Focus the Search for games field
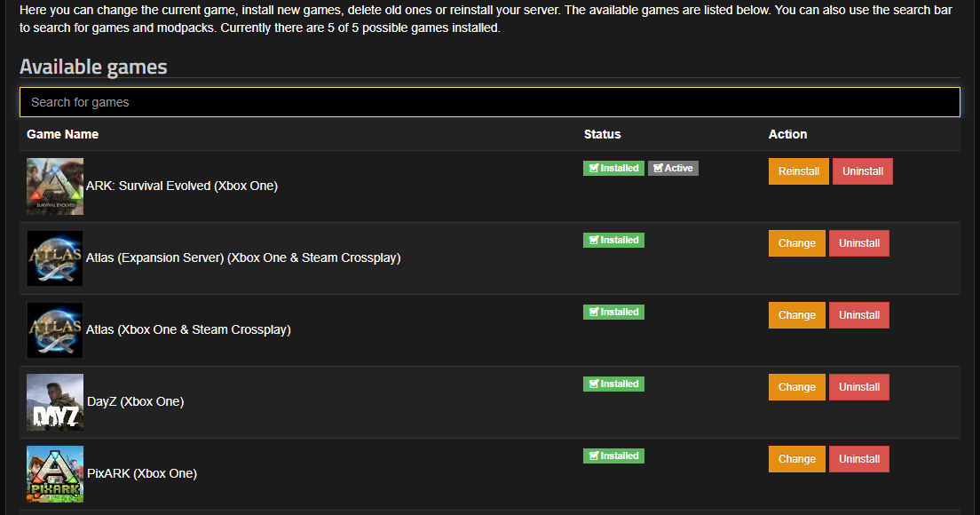Image resolution: width=980 pixels, height=515 pixels. pos(490,102)
